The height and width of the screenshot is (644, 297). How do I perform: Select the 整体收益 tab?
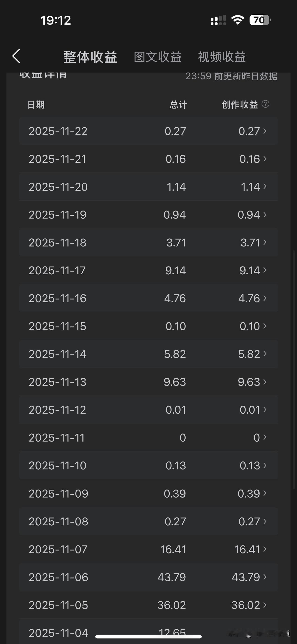click(x=90, y=57)
